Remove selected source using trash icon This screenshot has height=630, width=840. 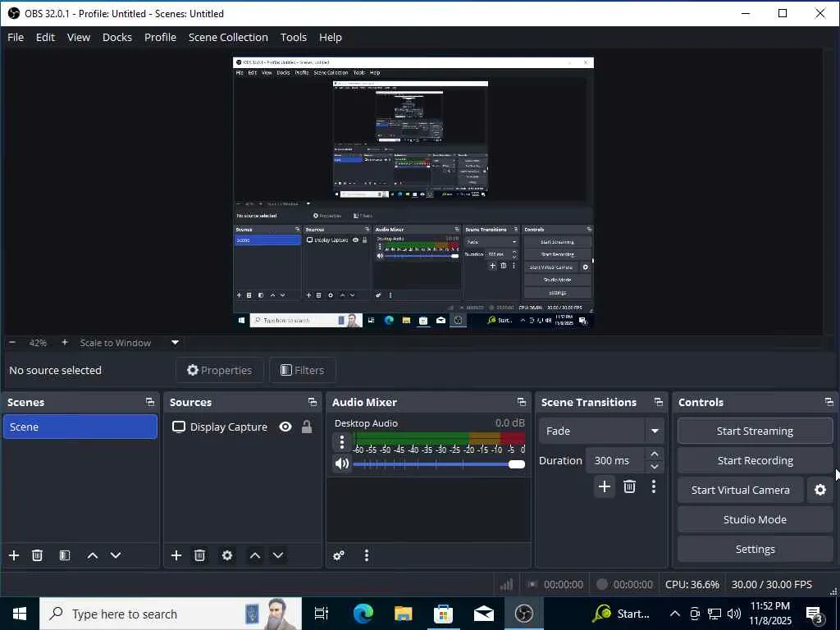199,555
